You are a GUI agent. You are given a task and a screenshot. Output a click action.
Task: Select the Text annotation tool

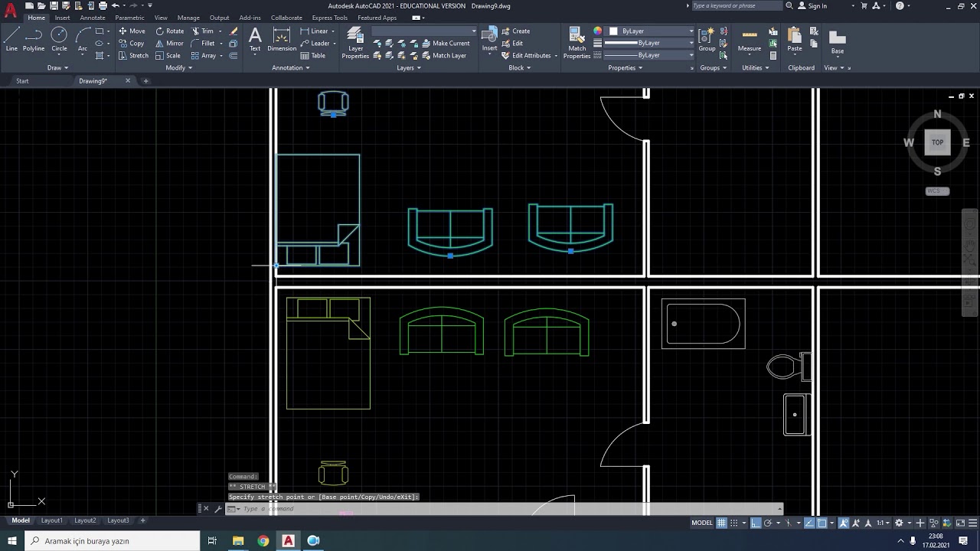[255, 40]
